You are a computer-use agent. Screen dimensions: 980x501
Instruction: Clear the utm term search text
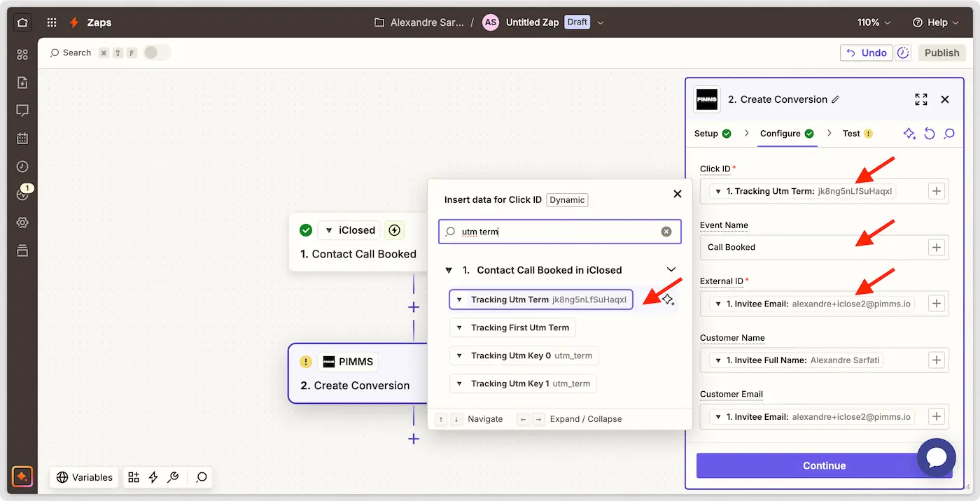click(x=666, y=232)
